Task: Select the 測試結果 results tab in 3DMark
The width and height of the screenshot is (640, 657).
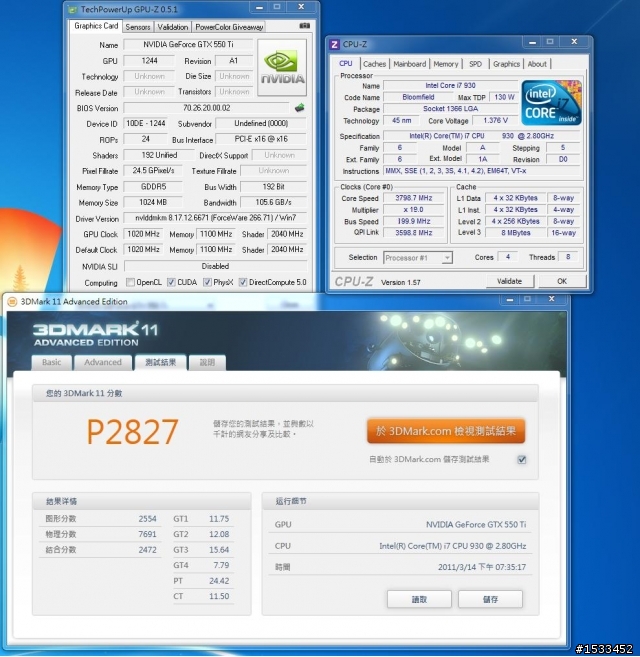Action: 161,362
